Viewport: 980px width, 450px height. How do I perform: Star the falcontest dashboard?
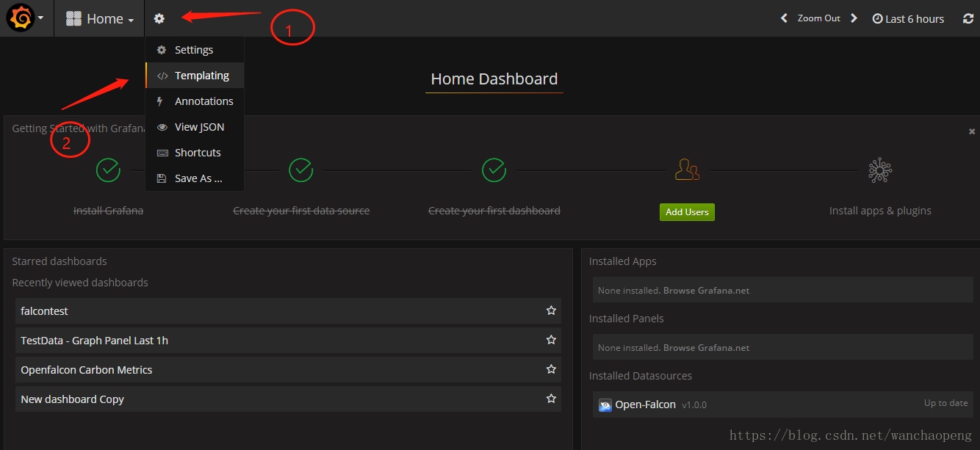[x=551, y=311]
